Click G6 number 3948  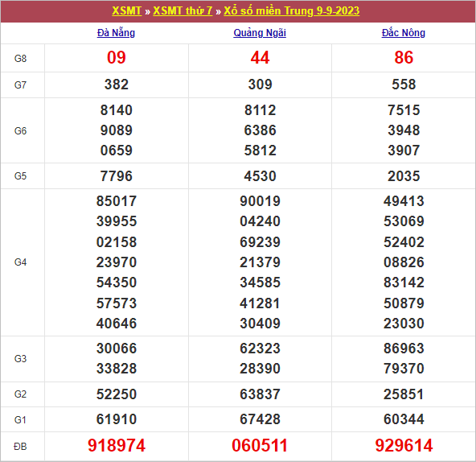[x=404, y=130]
